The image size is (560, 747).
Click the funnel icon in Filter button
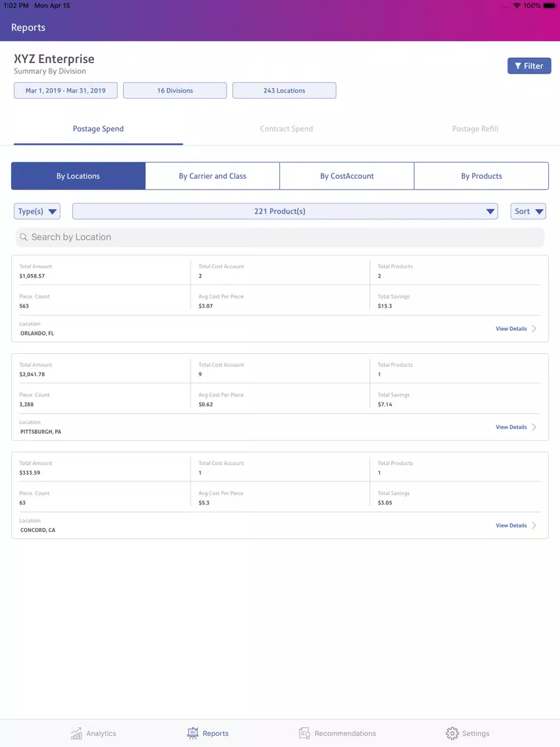click(518, 66)
